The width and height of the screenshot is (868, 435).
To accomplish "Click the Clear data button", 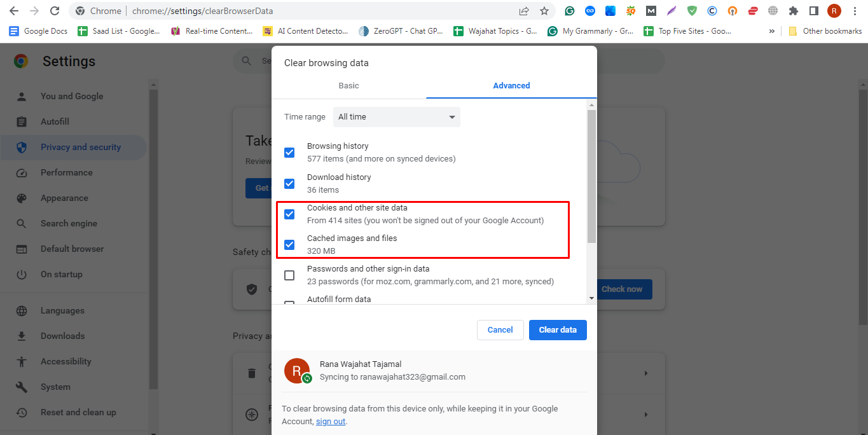I will click(558, 330).
